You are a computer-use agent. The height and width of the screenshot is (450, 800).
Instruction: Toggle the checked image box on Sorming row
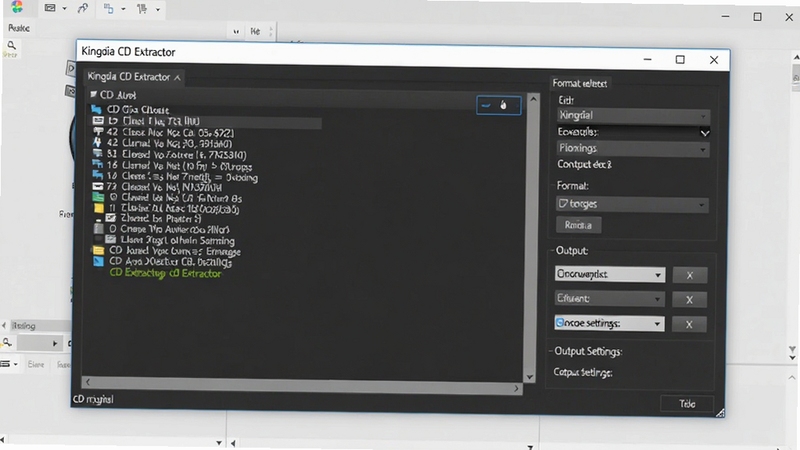pyautogui.click(x=110, y=239)
